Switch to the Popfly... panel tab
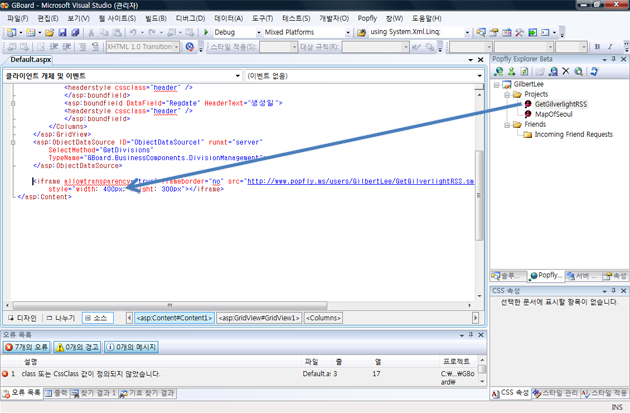The width and height of the screenshot is (630, 413). click(546, 276)
